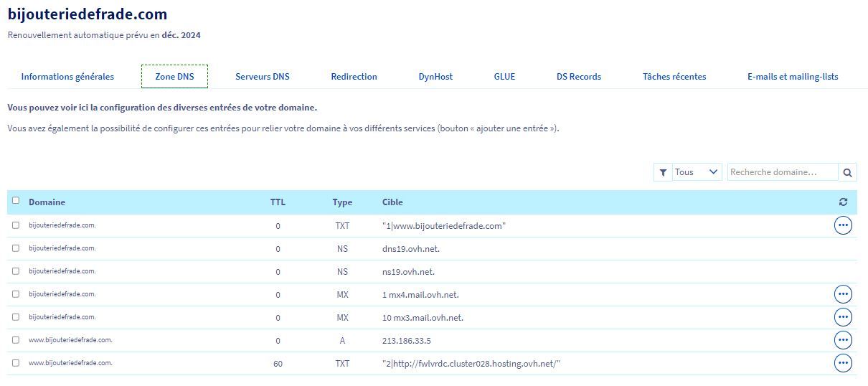This screenshot has width=868, height=386.
Task: Expand the "Tous" record type dropdown
Action: [x=697, y=172]
